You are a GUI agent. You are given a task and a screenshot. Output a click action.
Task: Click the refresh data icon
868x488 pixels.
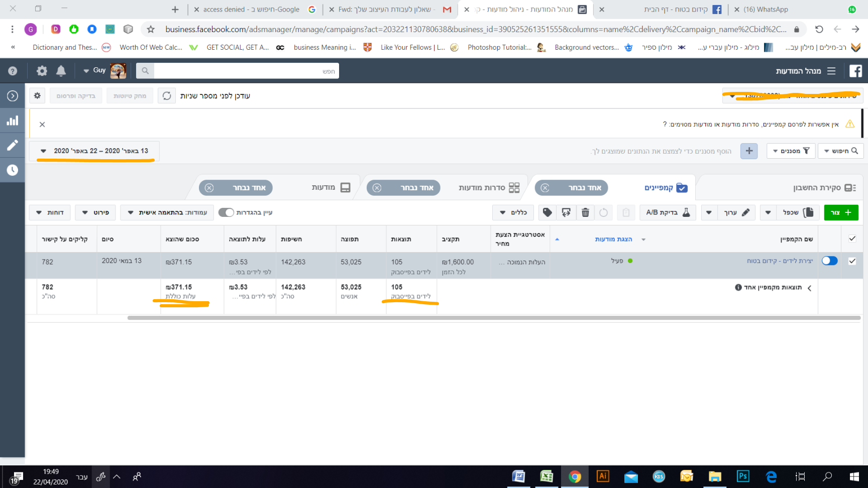167,95
